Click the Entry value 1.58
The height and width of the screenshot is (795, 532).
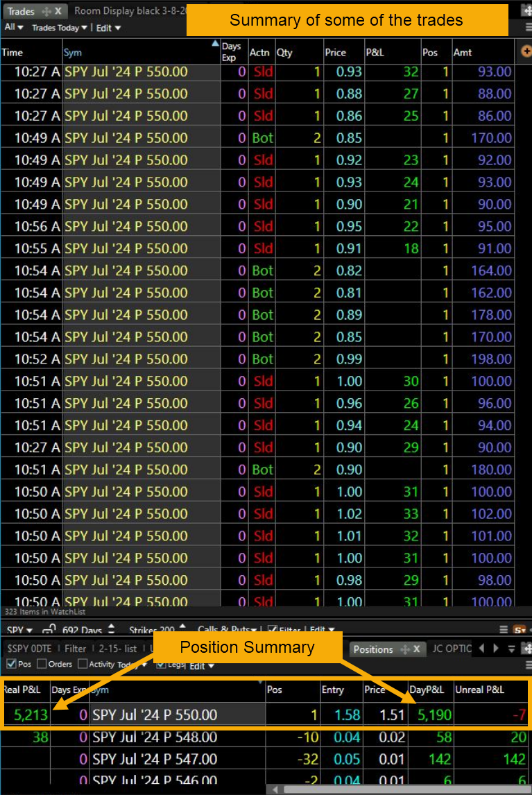(347, 715)
